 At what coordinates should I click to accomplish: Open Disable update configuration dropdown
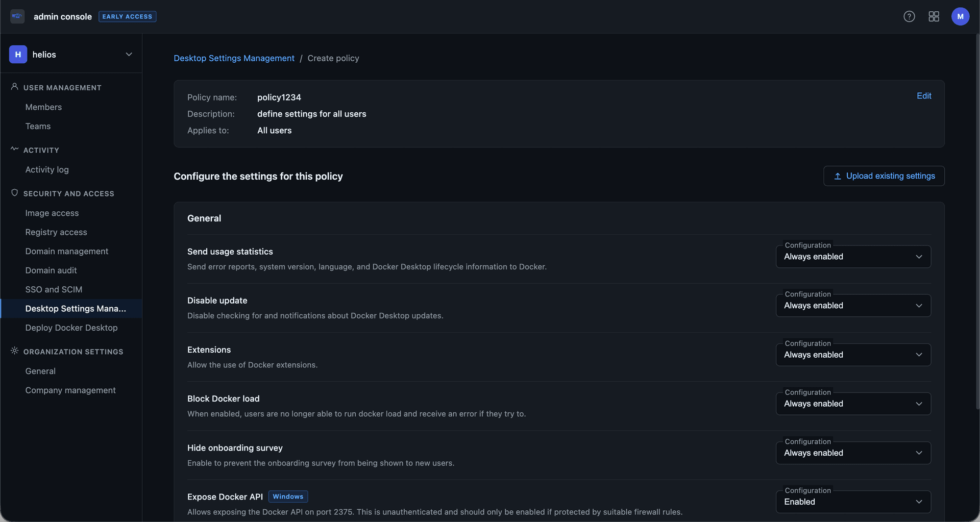853,306
